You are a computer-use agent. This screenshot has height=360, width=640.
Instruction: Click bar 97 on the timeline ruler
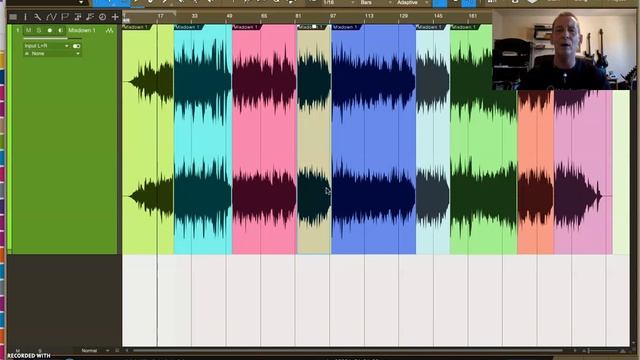coord(333,16)
